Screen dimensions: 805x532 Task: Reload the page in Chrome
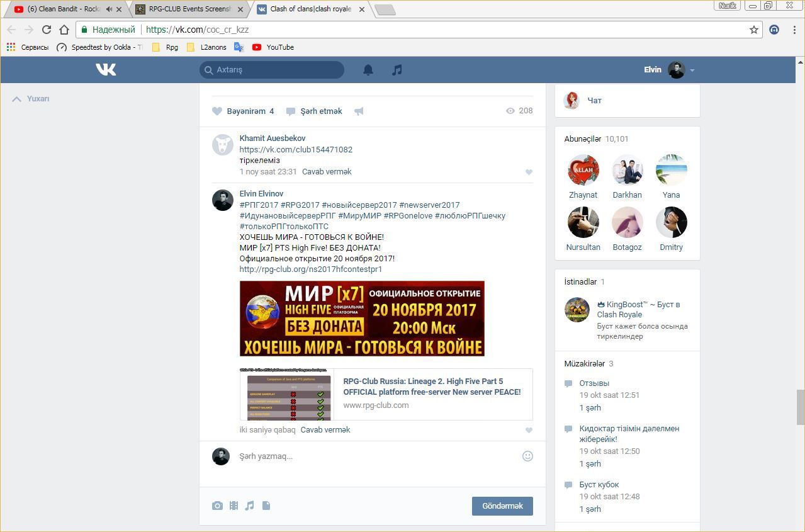(x=46, y=30)
